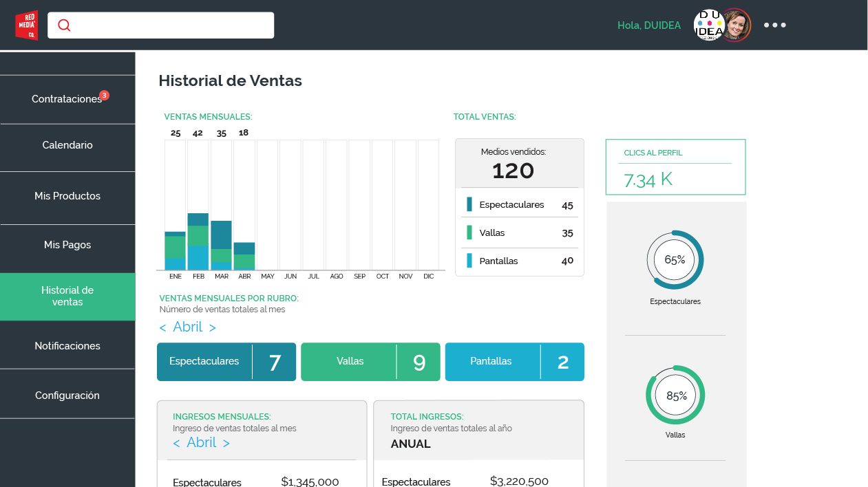The height and width of the screenshot is (487, 868).
Task: Go to next month in Ventas por Rubro
Action: (x=212, y=328)
